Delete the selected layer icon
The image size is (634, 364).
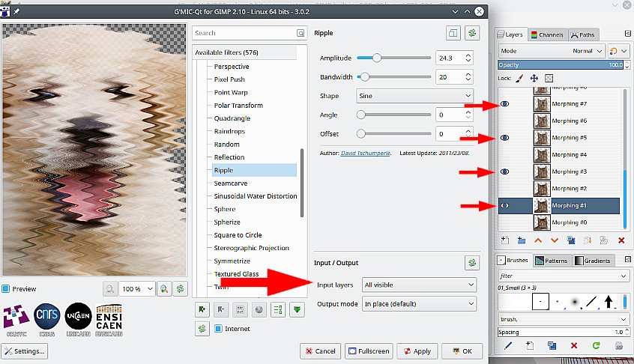pyautogui.click(x=621, y=240)
